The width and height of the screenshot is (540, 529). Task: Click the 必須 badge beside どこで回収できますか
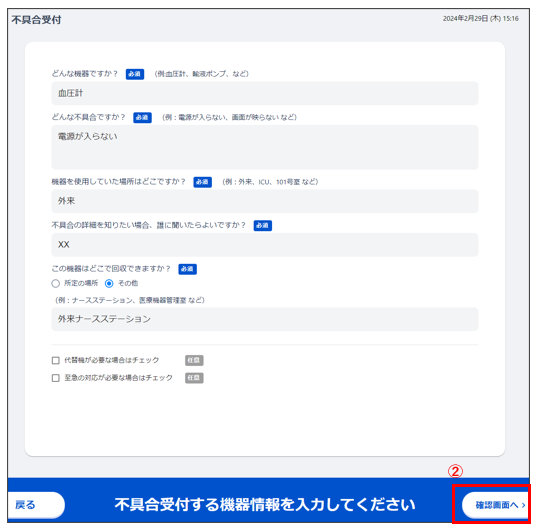[187, 269]
